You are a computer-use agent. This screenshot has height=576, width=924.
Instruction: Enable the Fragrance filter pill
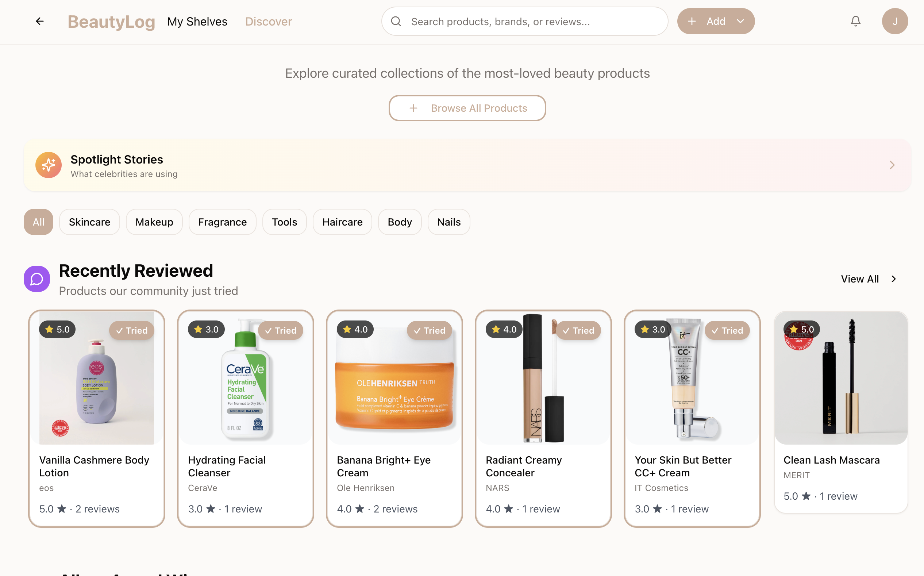tap(222, 222)
